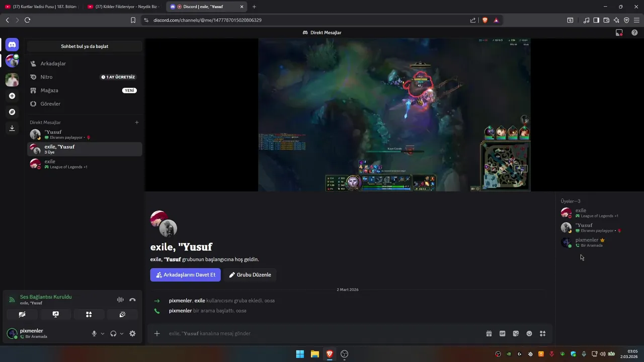Screen dimensions: 644x362
Task: Open a new browser tab
Action: [254, 7]
